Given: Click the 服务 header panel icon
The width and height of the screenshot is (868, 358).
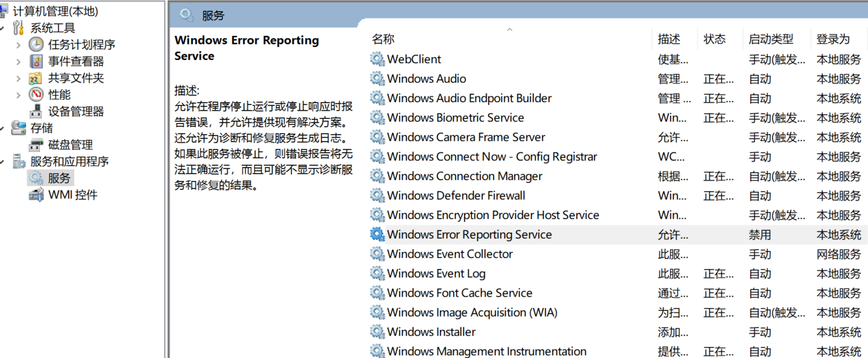Looking at the screenshot, I should pos(187,15).
